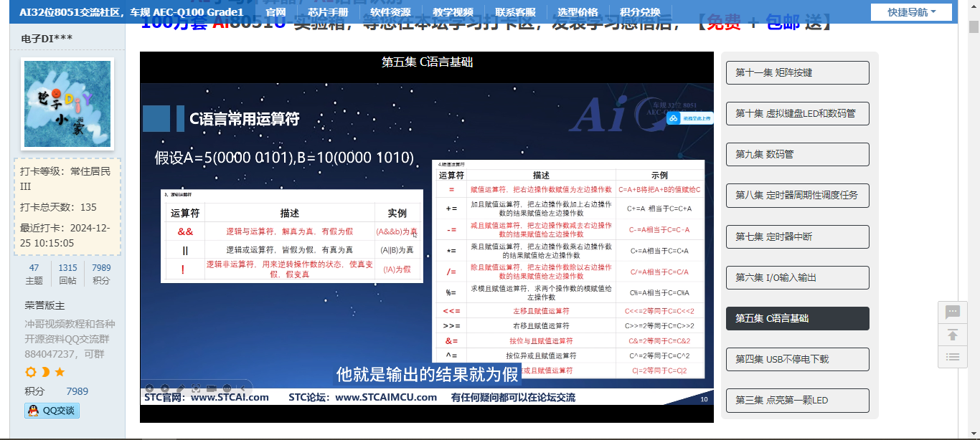This screenshot has width=980, height=440.
Task: Click the sun level badge under 荣誉版主
Action: (31, 372)
